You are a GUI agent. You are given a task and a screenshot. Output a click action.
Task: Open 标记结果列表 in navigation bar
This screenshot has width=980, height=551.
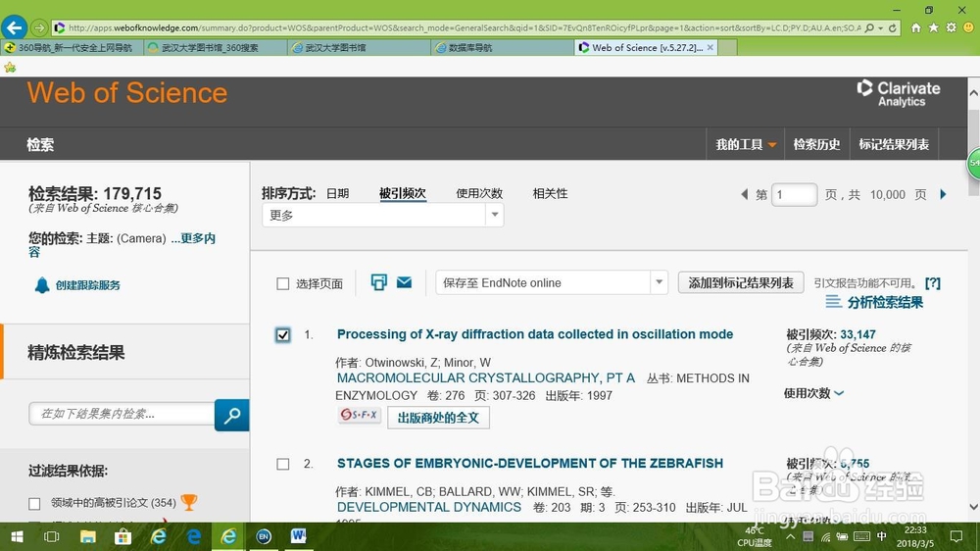click(x=894, y=144)
